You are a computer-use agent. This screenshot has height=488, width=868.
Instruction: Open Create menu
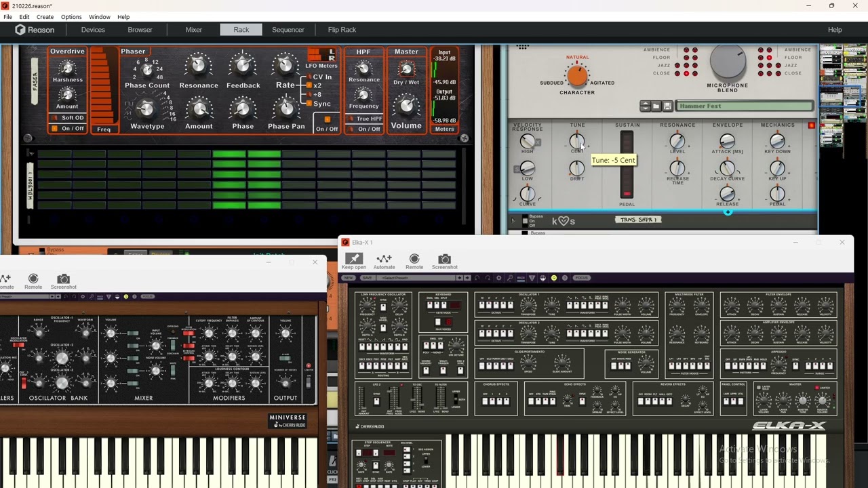45,17
